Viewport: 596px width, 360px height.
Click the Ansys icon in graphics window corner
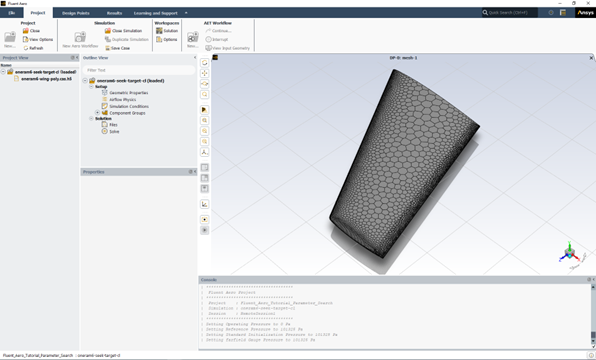pyautogui.click(x=215, y=57)
